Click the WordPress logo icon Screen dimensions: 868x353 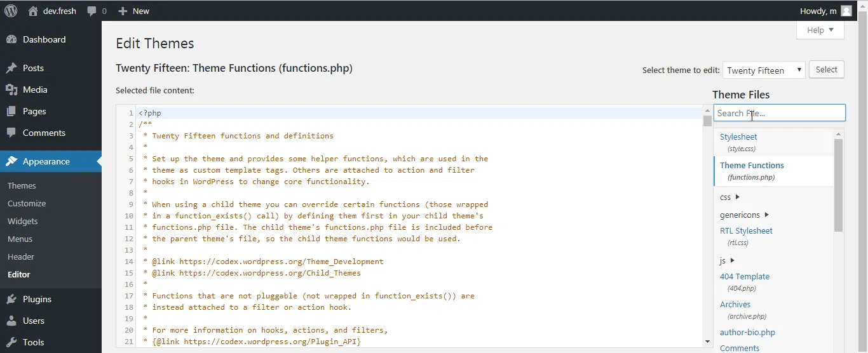coord(11,11)
